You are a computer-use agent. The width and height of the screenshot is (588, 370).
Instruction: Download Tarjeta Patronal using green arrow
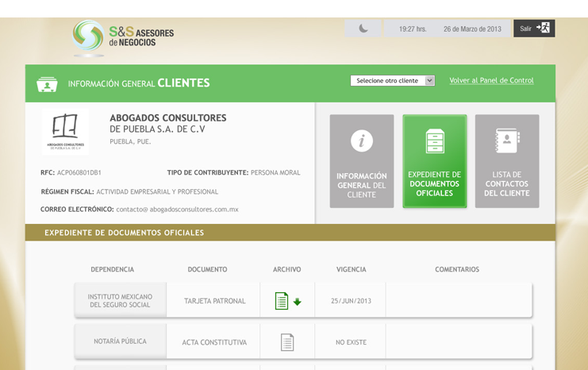click(298, 302)
